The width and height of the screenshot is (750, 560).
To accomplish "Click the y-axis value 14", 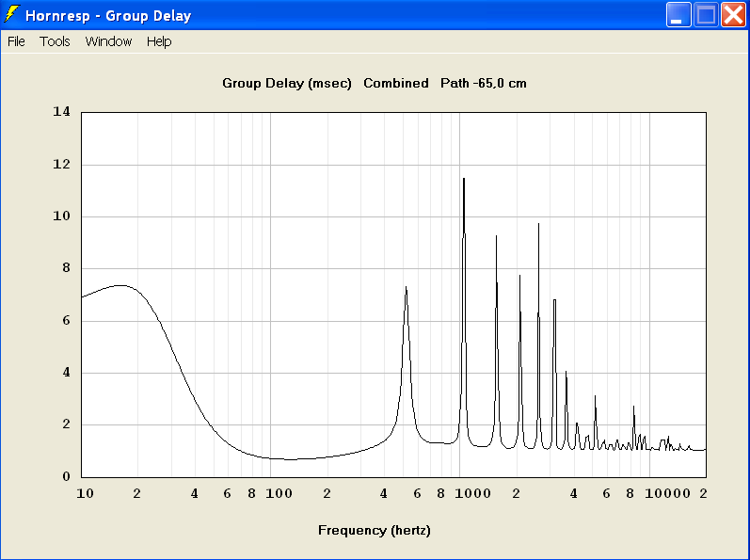I will [x=62, y=111].
